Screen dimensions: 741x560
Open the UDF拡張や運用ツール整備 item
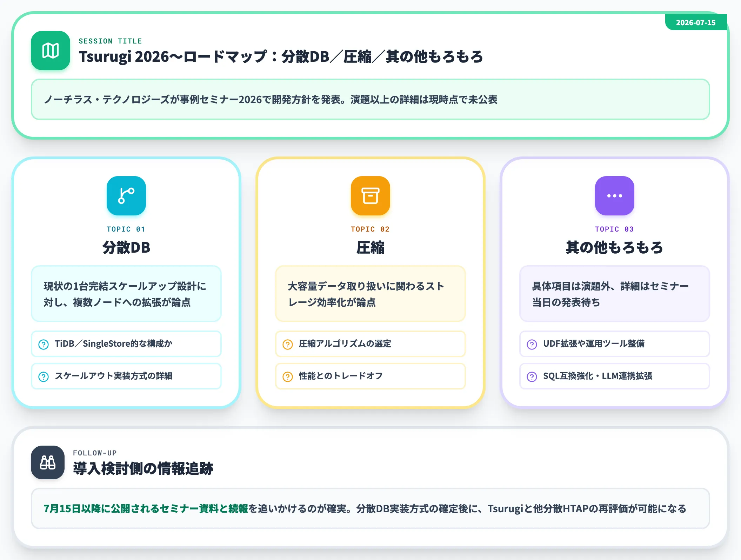pyautogui.click(x=615, y=344)
